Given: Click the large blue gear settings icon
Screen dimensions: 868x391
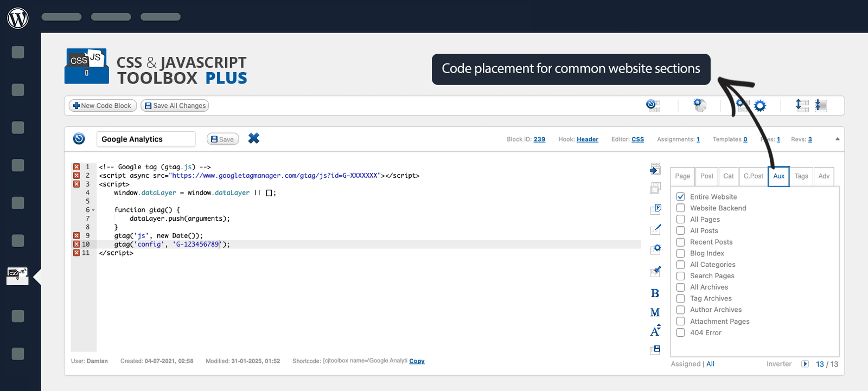Looking at the screenshot, I should coord(760,106).
